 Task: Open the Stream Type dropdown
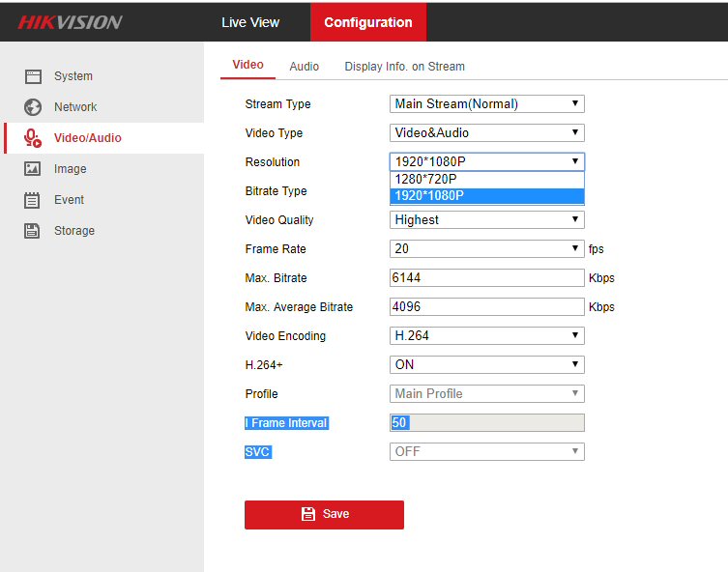(x=486, y=104)
